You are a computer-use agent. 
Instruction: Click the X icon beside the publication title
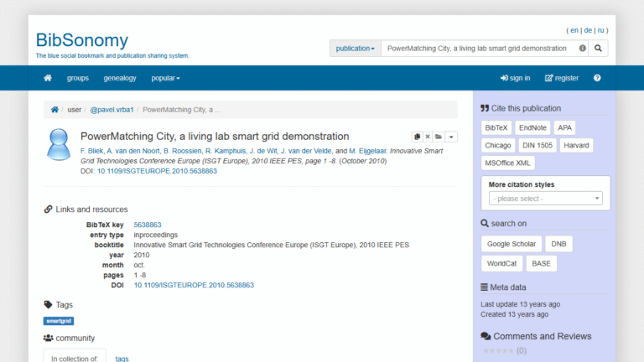[x=427, y=137]
